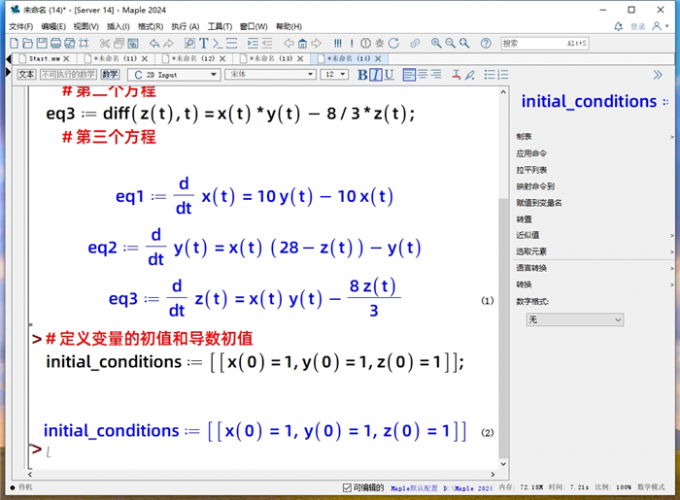
Task: Open the 格式(R) menu
Action: tap(150, 26)
